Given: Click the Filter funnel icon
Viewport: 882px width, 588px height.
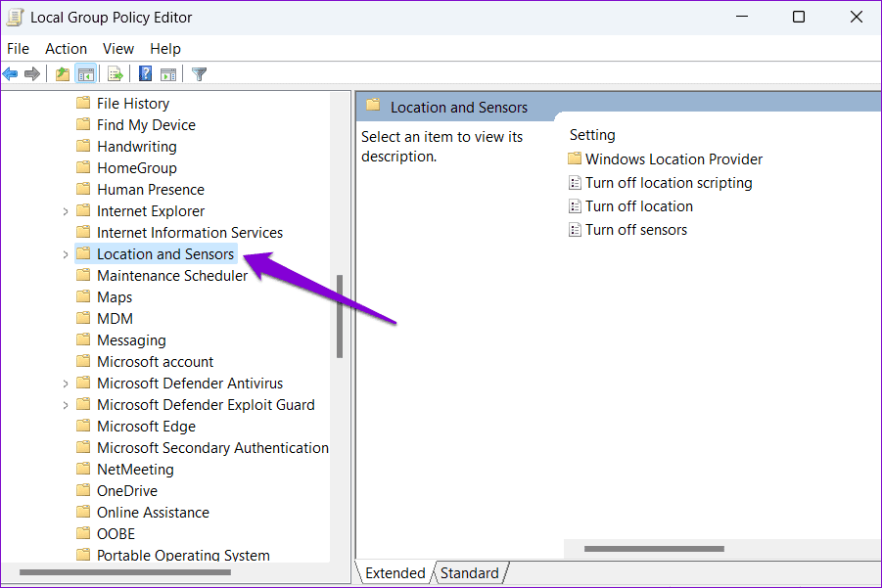Looking at the screenshot, I should 199,73.
